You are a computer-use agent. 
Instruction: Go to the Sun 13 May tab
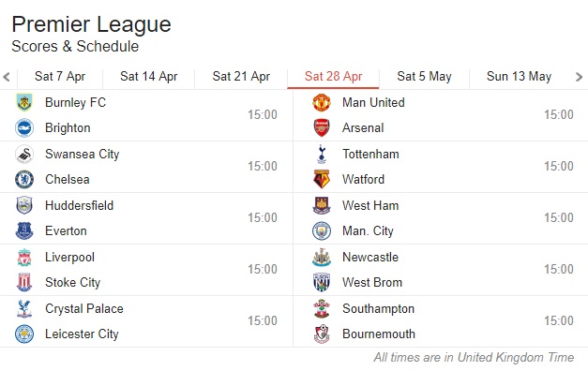519,77
